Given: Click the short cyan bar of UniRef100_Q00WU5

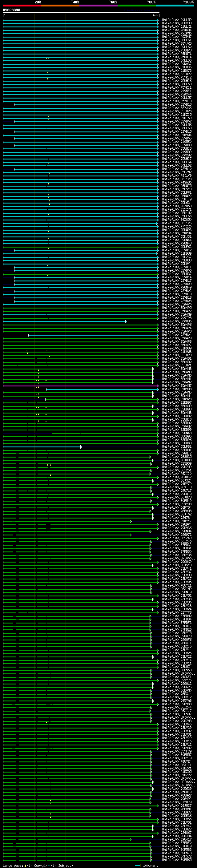Looking at the screenshot, I should click(64, 322).
